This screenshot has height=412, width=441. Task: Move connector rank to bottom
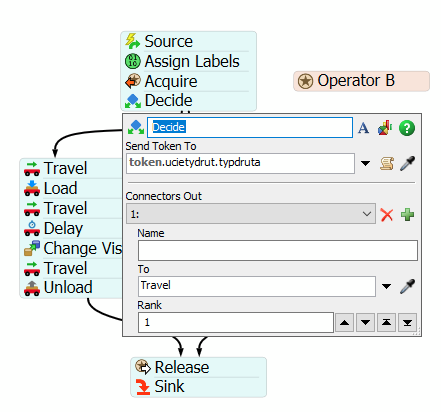tap(407, 322)
